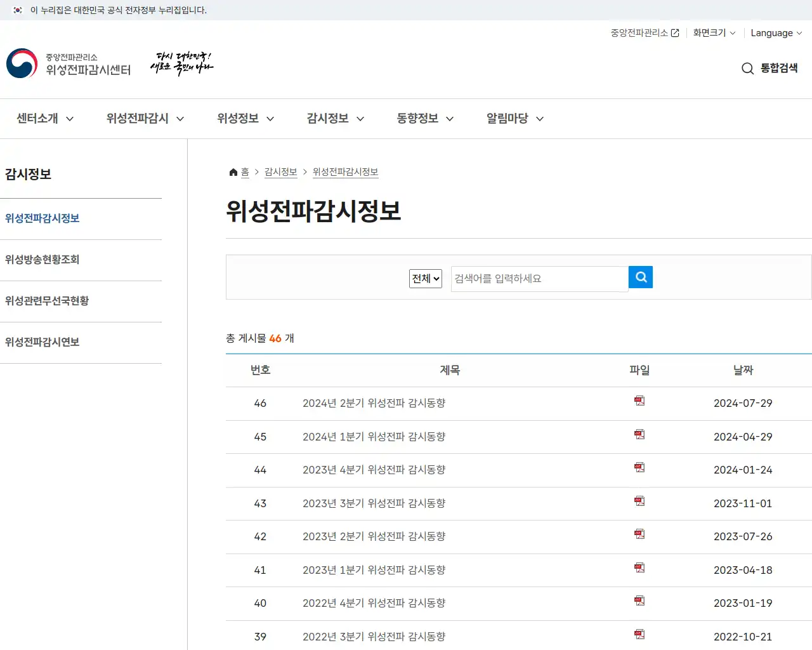The height and width of the screenshot is (650, 812).
Task: Click the home icon in breadcrumb
Action: click(x=233, y=172)
